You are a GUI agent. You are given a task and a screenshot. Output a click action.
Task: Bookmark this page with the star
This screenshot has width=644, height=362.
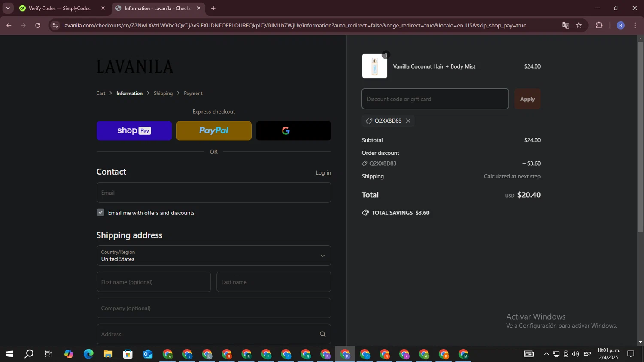click(x=579, y=25)
